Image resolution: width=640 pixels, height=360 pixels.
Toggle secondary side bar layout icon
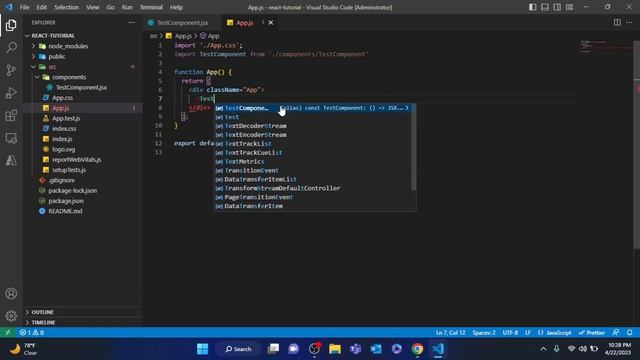[x=557, y=7]
